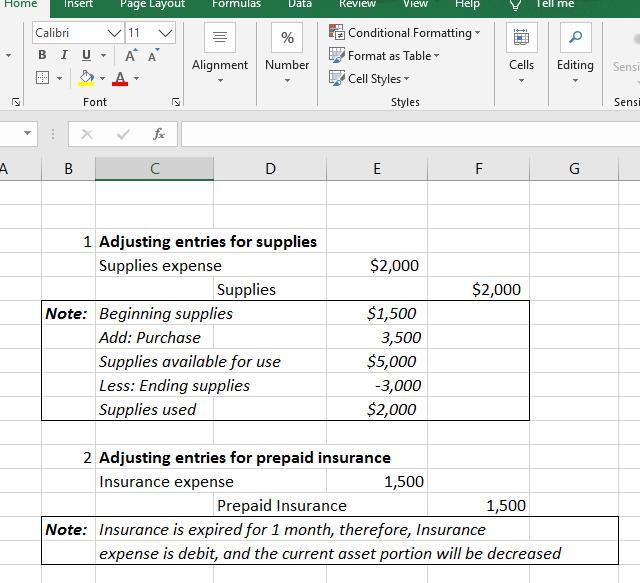Image resolution: width=640 pixels, height=583 pixels.
Task: Click into the formula bar
Action: coord(411,134)
